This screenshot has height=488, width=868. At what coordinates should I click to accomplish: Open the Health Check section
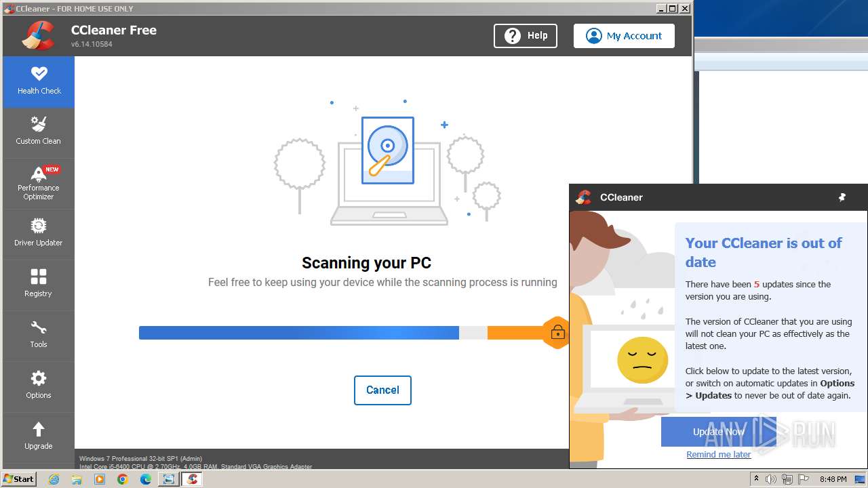point(39,81)
